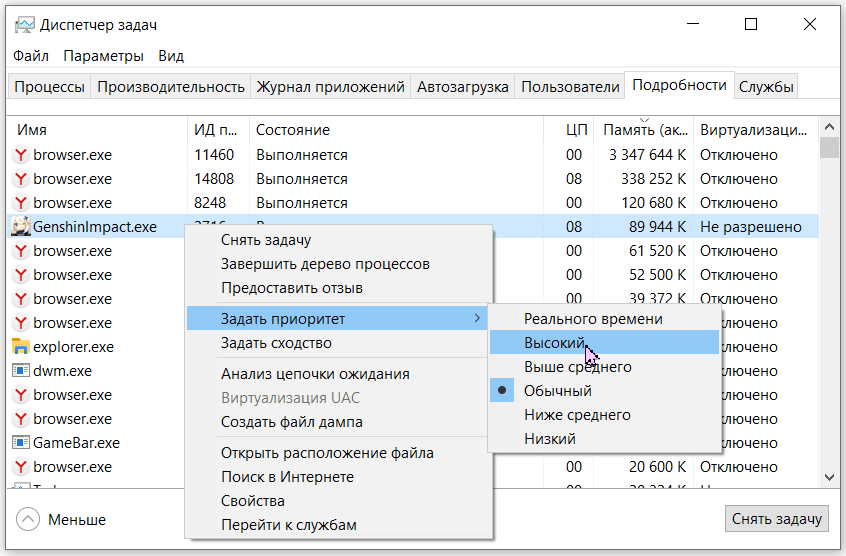The width and height of the screenshot is (846, 556).
Task: Click the Yandex browser icon with PID 14808
Action: [x=21, y=179]
